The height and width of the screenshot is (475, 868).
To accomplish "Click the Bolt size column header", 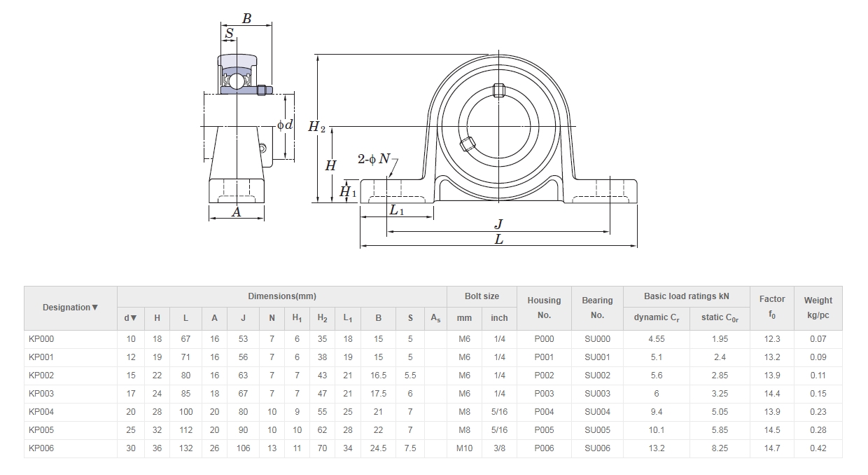I will click(x=482, y=296).
